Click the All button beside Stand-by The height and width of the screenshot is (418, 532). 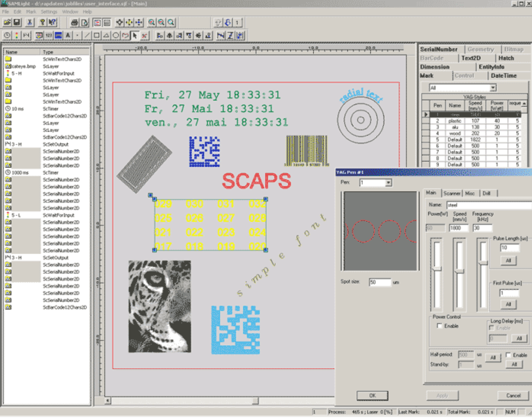514,364
